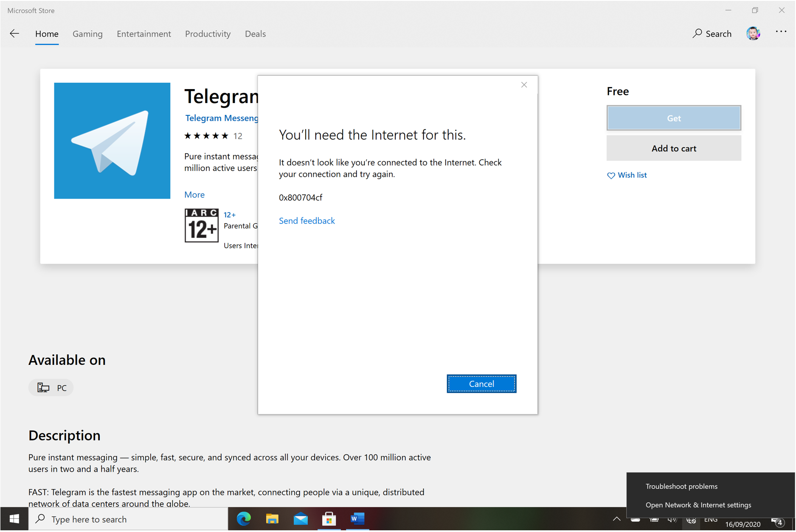Image resolution: width=796 pixels, height=532 pixels.
Task: Open the three-dot See more menu
Action: pos(781,32)
